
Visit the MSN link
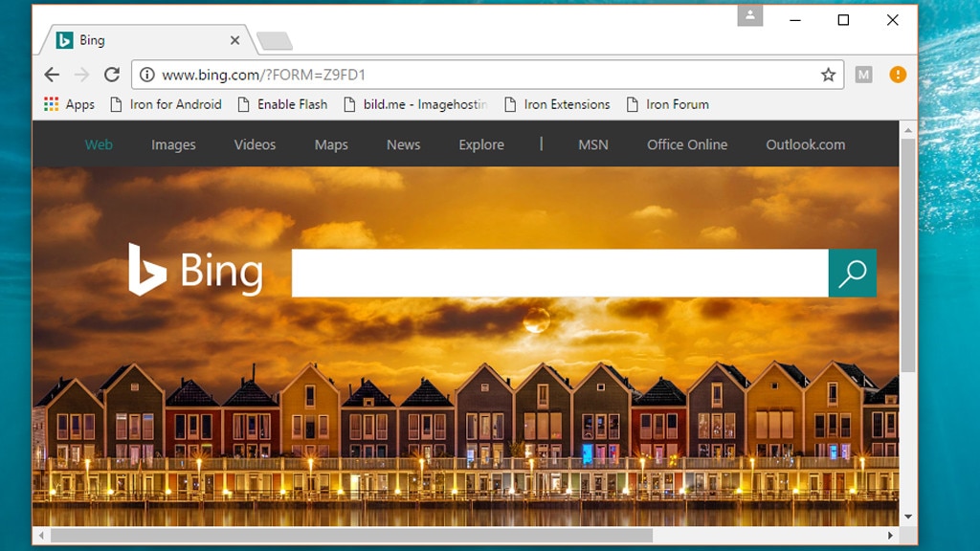(x=593, y=144)
